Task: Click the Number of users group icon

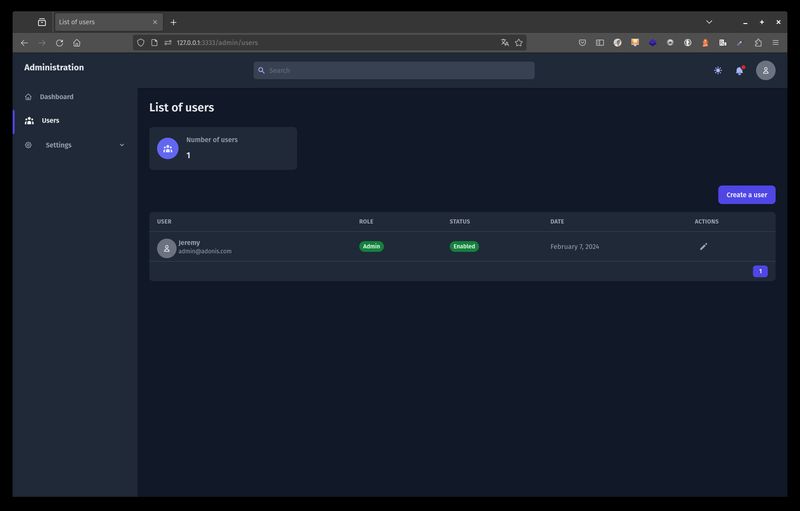Action: click(x=167, y=148)
